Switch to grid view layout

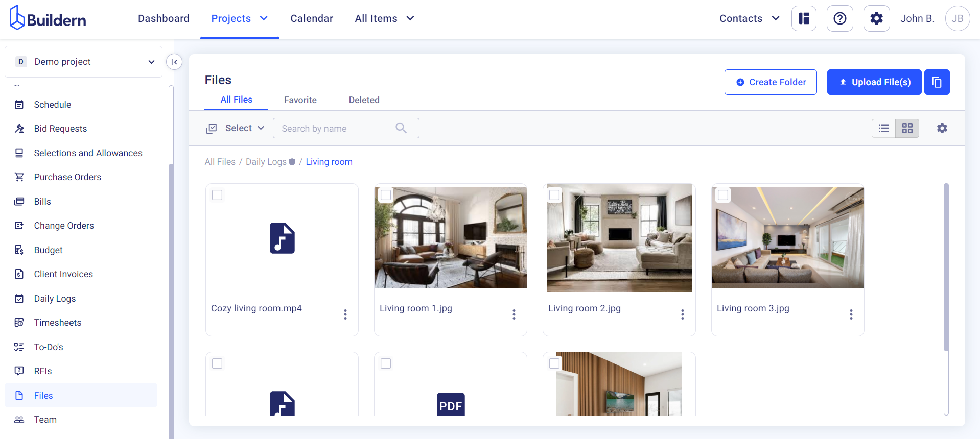click(907, 128)
